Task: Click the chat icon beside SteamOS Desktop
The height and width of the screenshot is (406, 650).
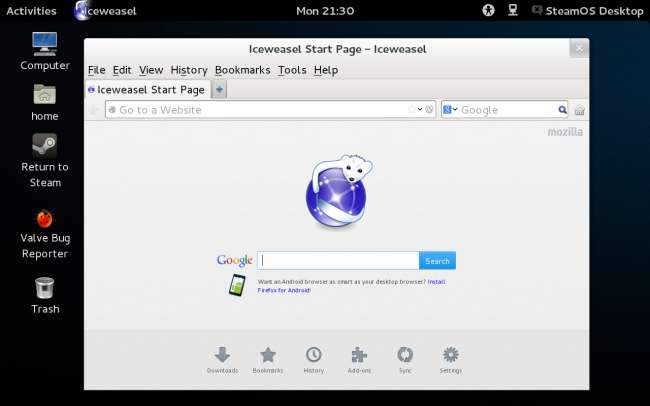Action: click(x=537, y=10)
